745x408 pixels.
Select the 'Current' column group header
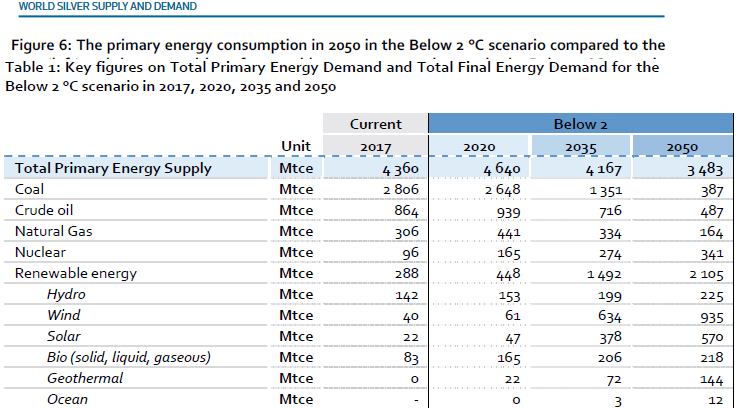375,125
